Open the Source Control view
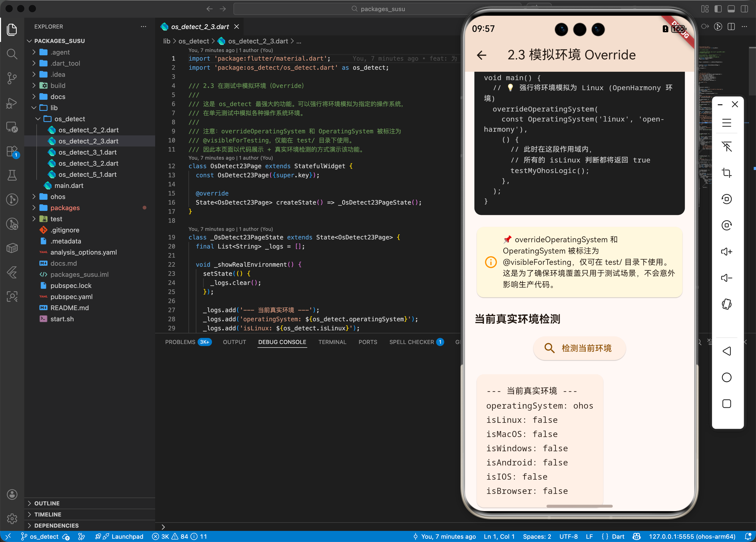 [12, 78]
